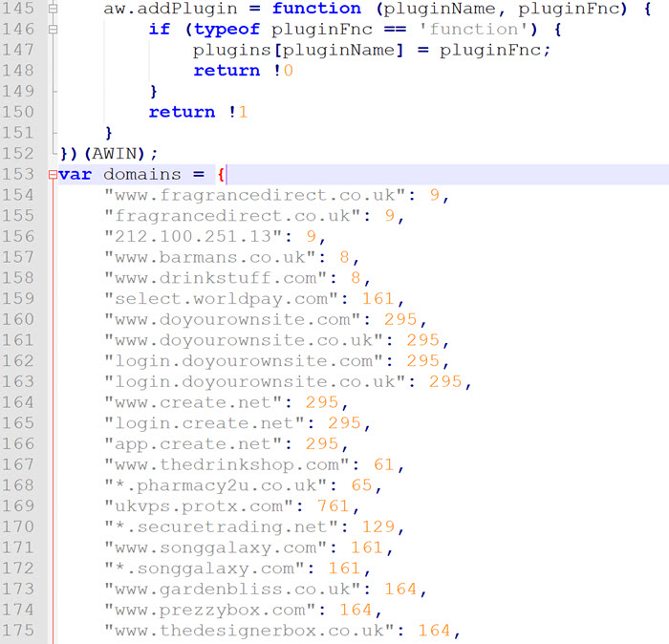Click "login.doyourownsite.co.uk" string

[x=254, y=381]
